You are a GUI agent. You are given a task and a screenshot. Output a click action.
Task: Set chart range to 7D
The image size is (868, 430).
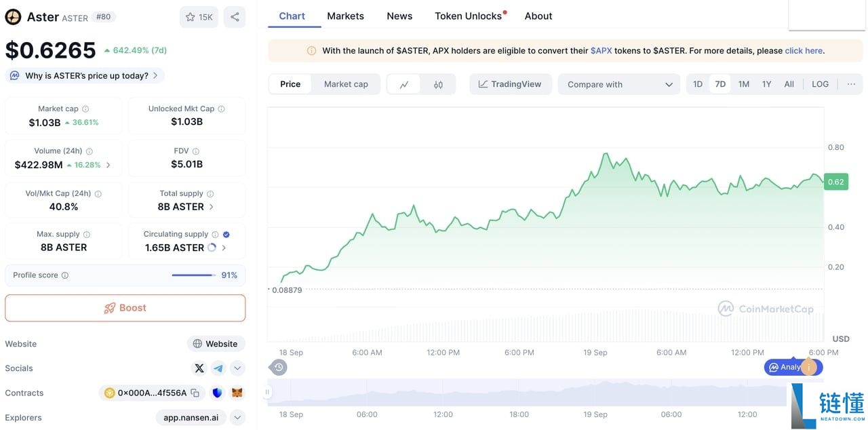720,84
